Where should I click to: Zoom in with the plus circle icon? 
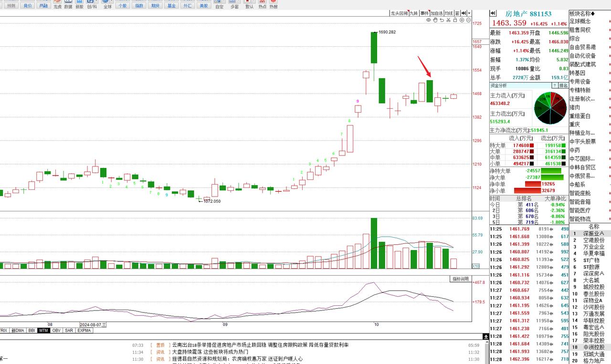coord(462,20)
